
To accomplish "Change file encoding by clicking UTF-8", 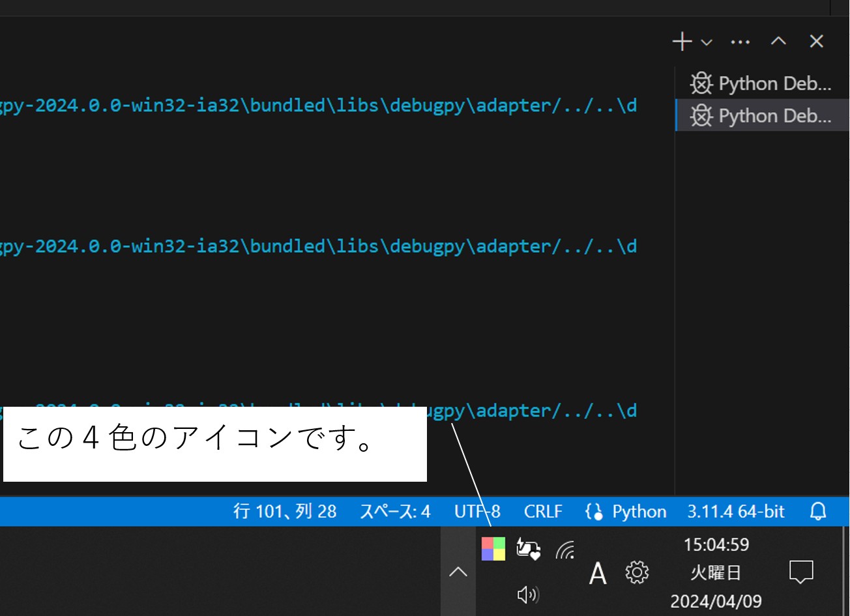I will coord(476,511).
